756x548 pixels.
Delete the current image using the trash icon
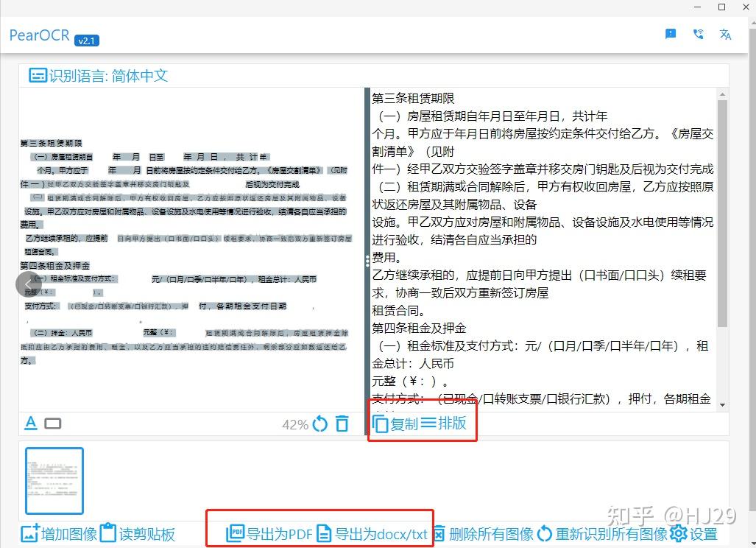click(342, 424)
